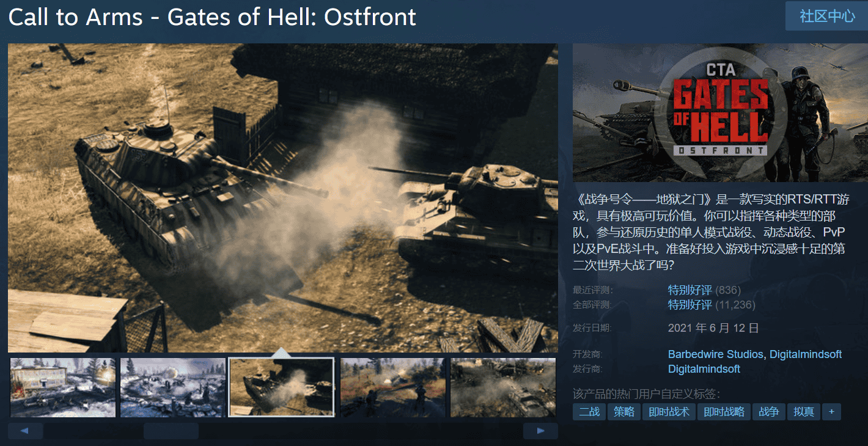This screenshot has height=446, width=868.
Task: Select the snowy building screenshot thumbnail
Action: [63, 387]
